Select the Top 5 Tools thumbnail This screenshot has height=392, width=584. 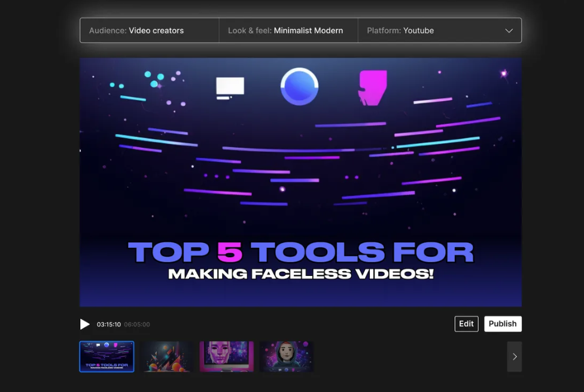(107, 357)
